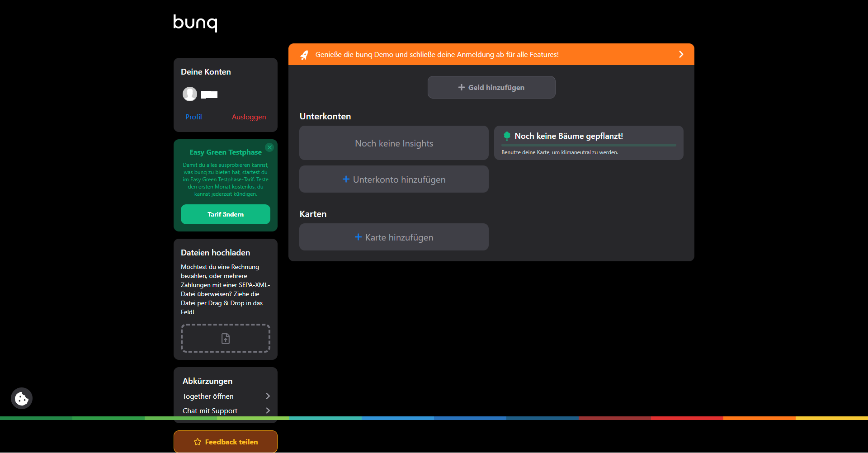The height and width of the screenshot is (453, 868).
Task: Click the file upload icon
Action: (x=226, y=338)
